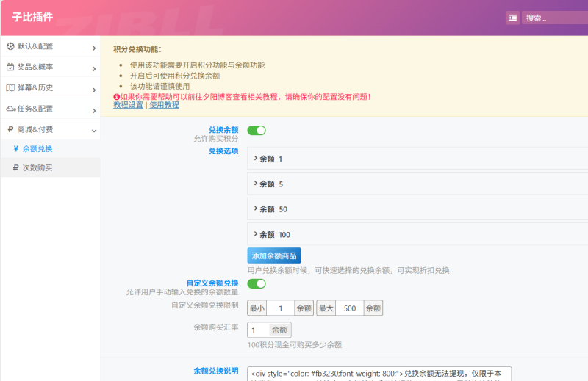Click the soccer ball icon beside 默认&配置
Screen dimensions: 588x381
10,46
